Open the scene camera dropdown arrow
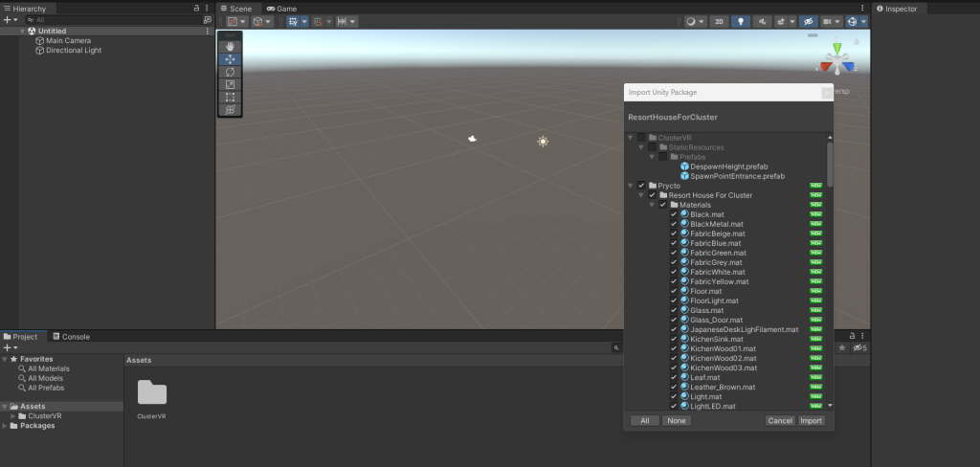The width and height of the screenshot is (980, 467). tap(838, 21)
